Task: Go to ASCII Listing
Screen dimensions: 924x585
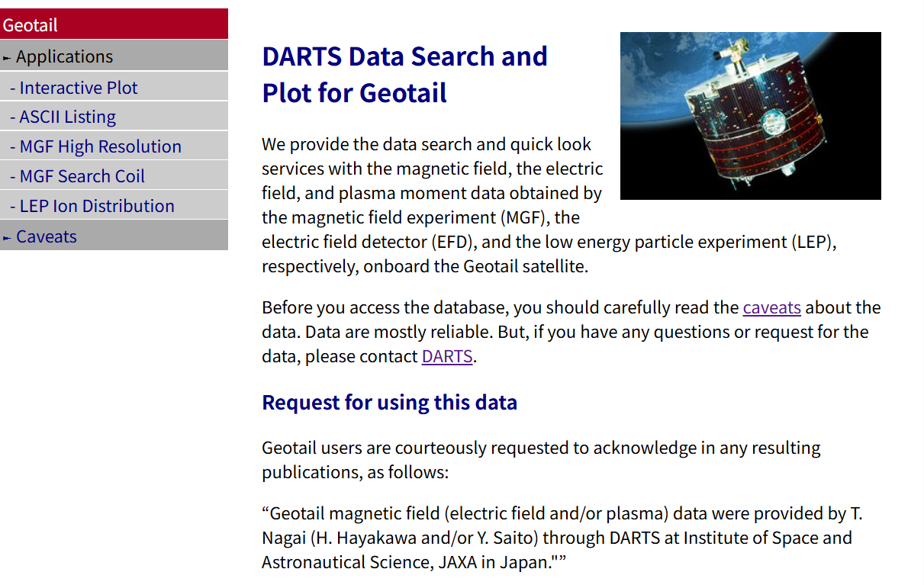Action: (68, 117)
